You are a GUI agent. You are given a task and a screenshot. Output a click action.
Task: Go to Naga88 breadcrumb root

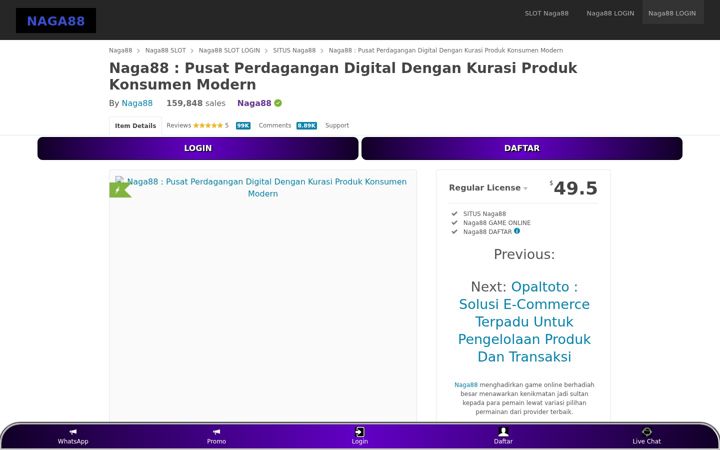point(120,51)
